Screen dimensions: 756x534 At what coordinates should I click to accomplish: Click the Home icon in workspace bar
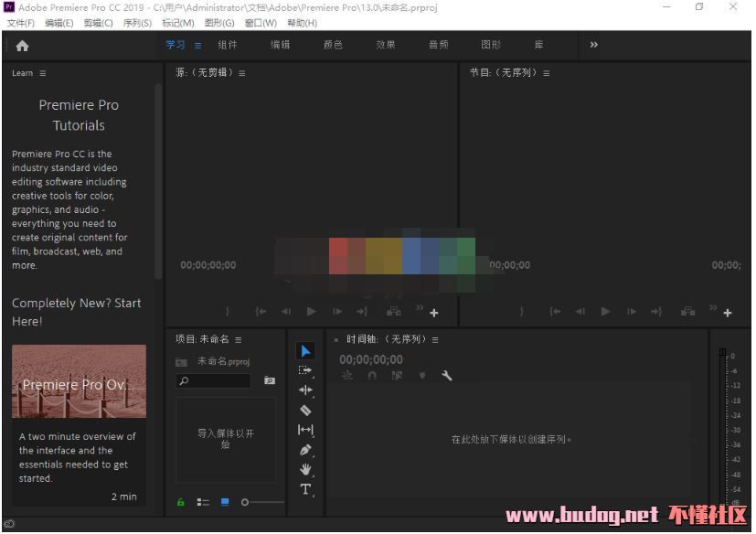[x=22, y=46]
